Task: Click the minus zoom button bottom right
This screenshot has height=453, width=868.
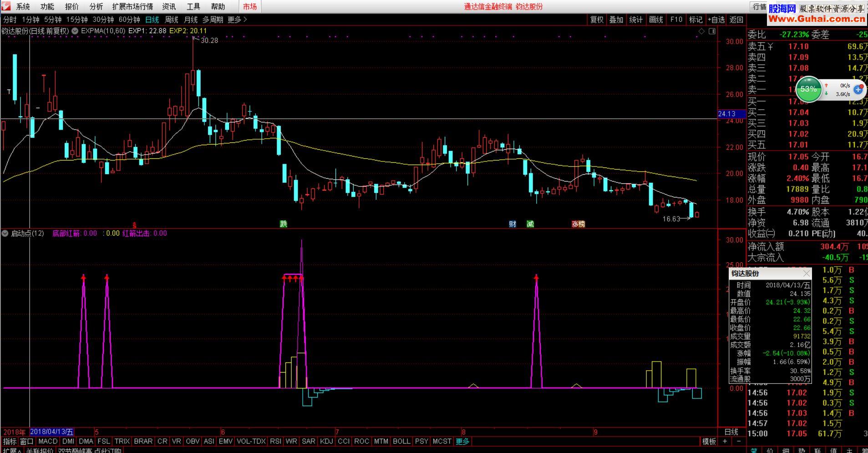Action: pyautogui.click(x=738, y=441)
